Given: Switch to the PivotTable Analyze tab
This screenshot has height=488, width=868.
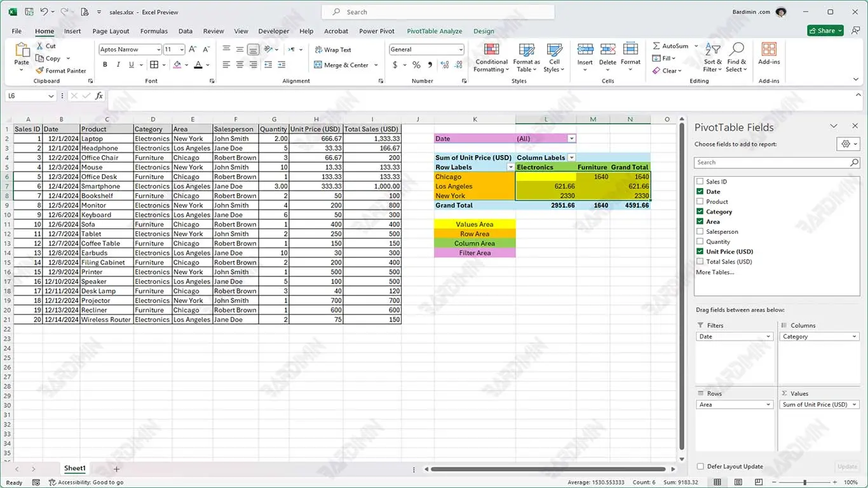Looking at the screenshot, I should (434, 31).
